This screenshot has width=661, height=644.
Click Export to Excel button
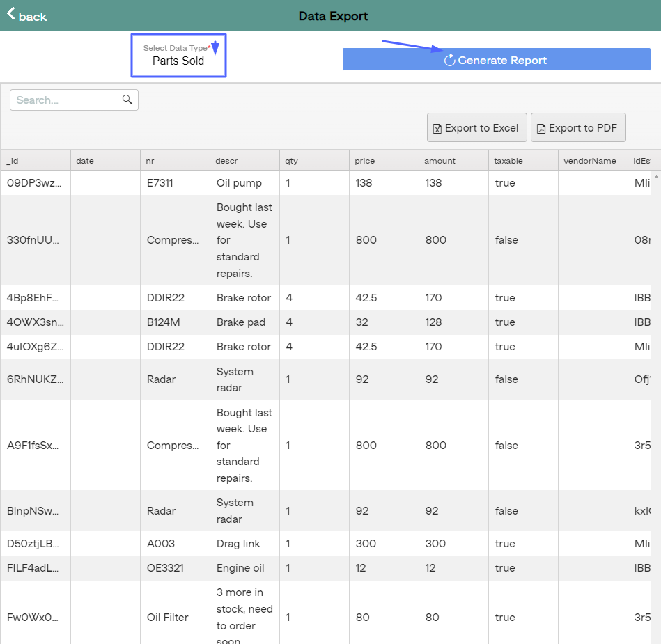[476, 128]
